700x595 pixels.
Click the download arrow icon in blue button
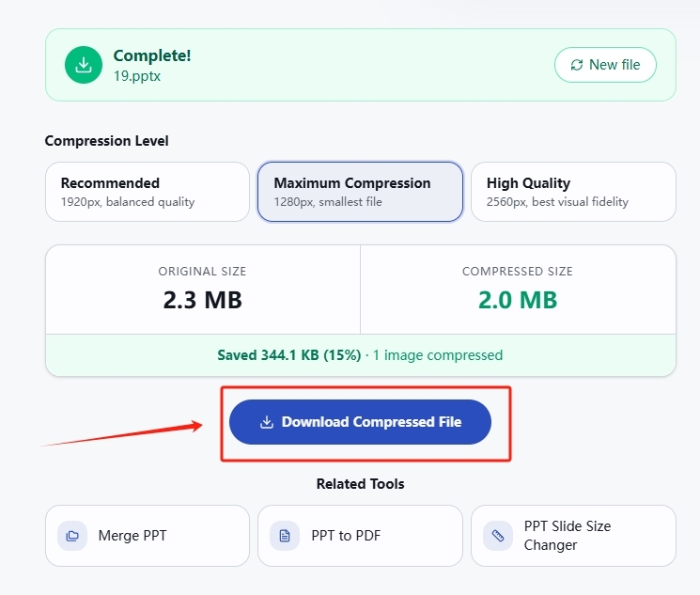click(267, 422)
